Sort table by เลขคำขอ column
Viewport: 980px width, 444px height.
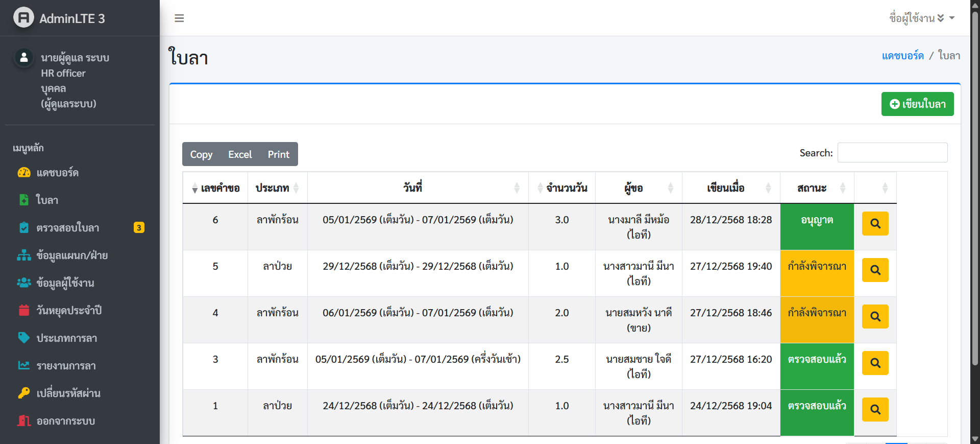point(215,188)
